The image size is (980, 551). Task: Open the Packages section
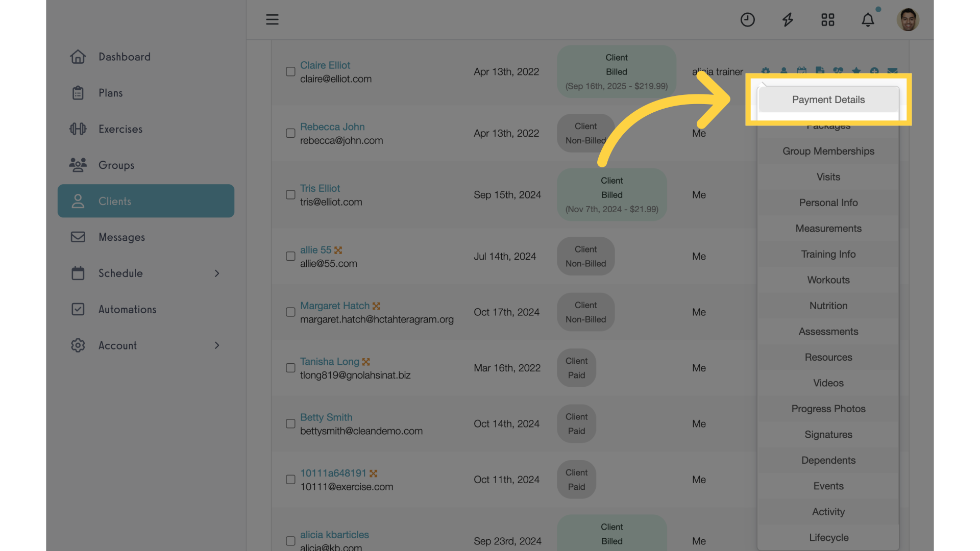[828, 125]
